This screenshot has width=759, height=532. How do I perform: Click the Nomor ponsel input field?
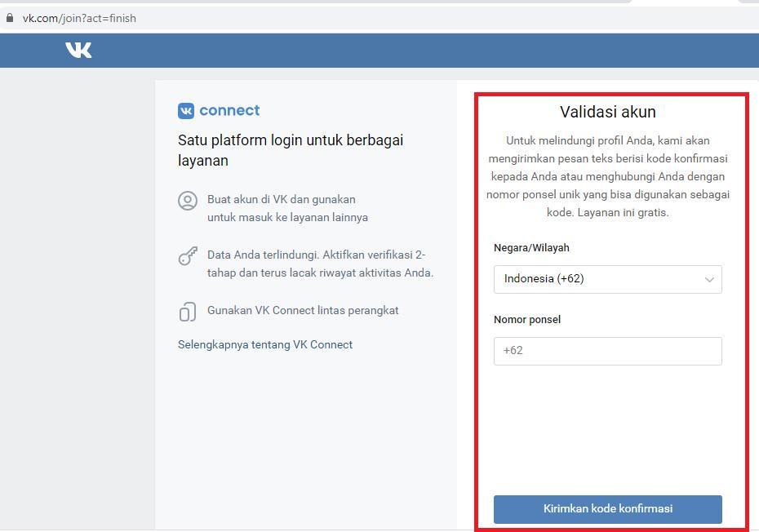click(607, 351)
